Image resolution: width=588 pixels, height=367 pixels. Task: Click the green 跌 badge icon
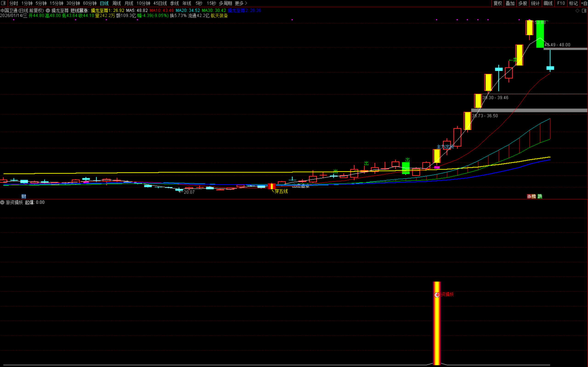tap(540, 196)
